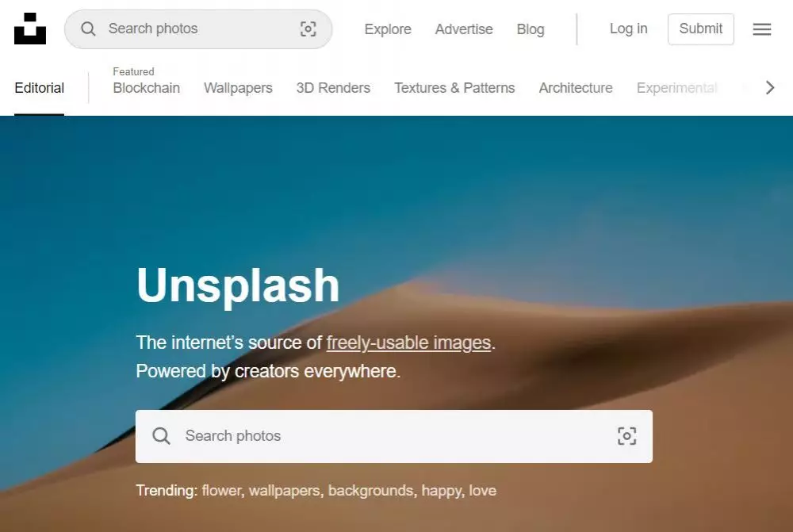Expand more topics with right chevron
This screenshot has height=532, width=793.
(x=770, y=87)
